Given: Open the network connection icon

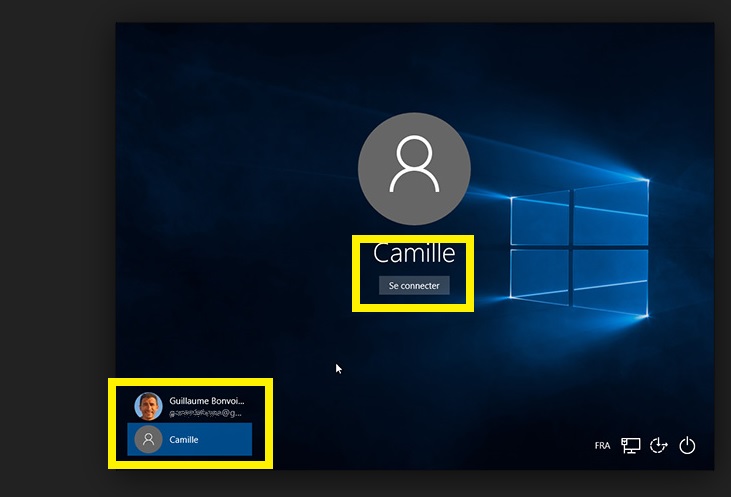Looking at the screenshot, I should click(x=630, y=446).
